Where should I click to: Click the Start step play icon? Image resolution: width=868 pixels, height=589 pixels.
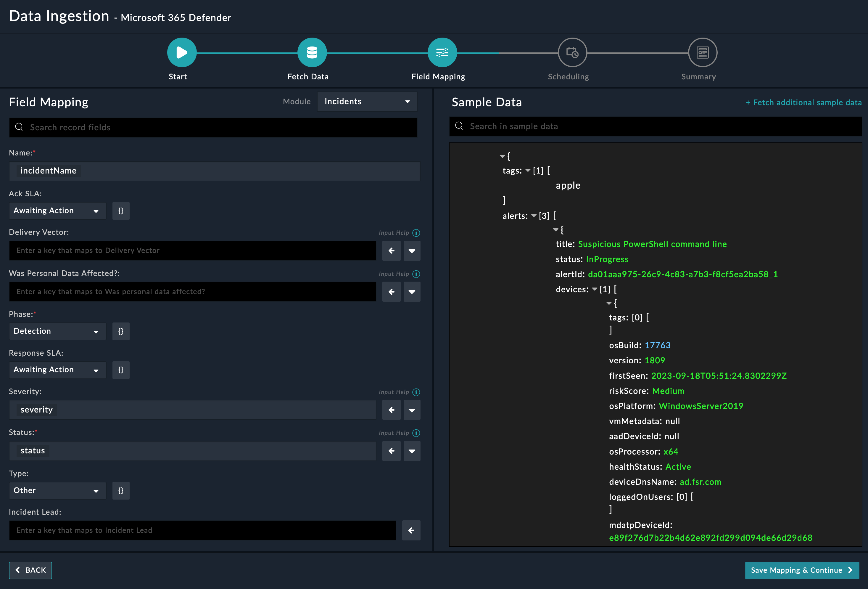(181, 52)
